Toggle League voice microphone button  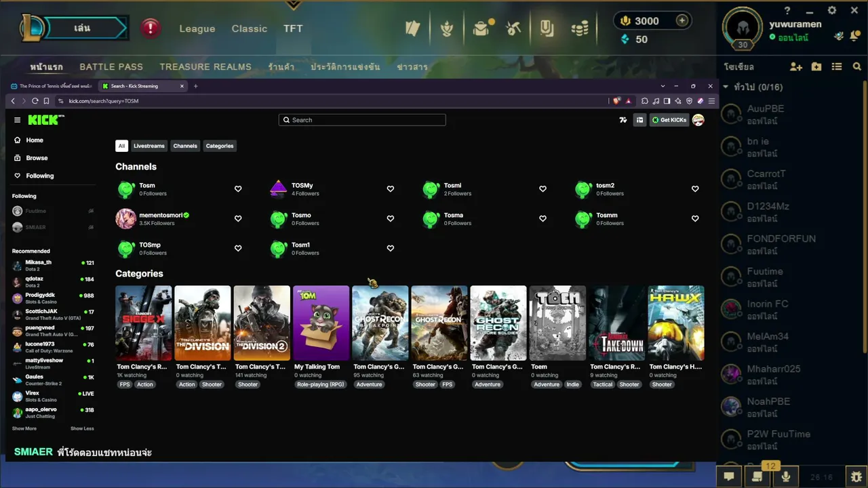tap(786, 476)
